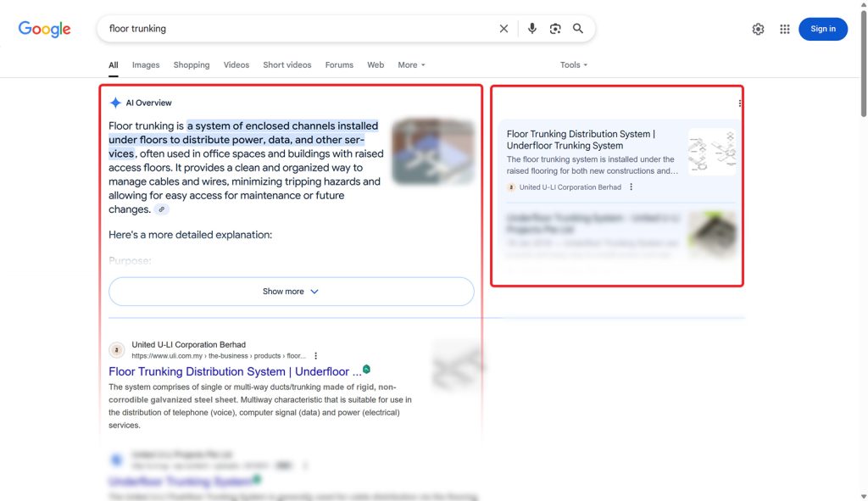Select the All results tab

tap(114, 65)
